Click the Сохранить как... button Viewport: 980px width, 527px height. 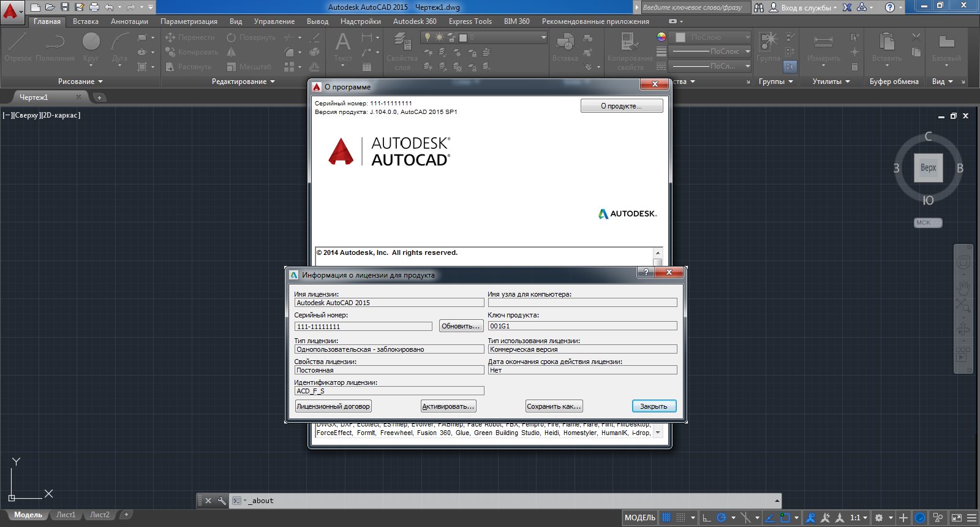[x=554, y=406]
